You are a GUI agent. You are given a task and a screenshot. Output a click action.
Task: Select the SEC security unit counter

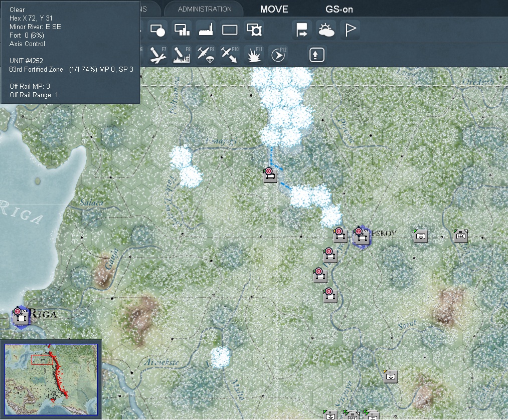tap(460, 236)
